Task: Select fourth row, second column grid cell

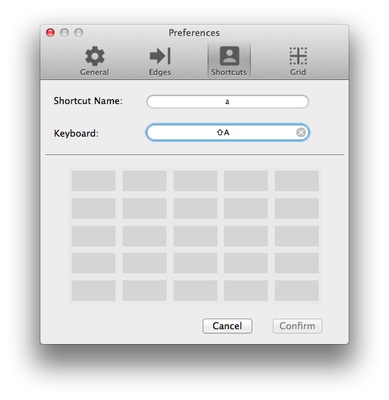Action: [x=144, y=263]
